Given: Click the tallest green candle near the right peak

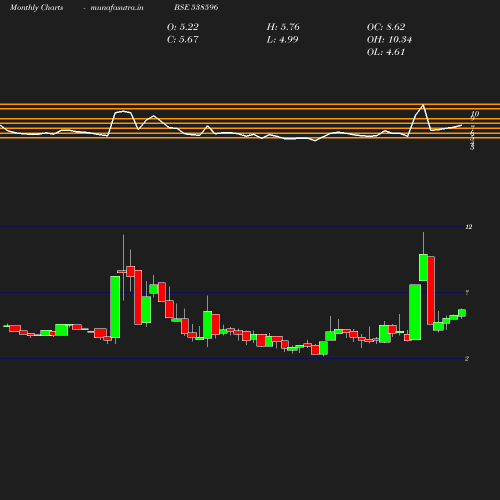Looking at the screenshot, I should pyautogui.click(x=415, y=312).
